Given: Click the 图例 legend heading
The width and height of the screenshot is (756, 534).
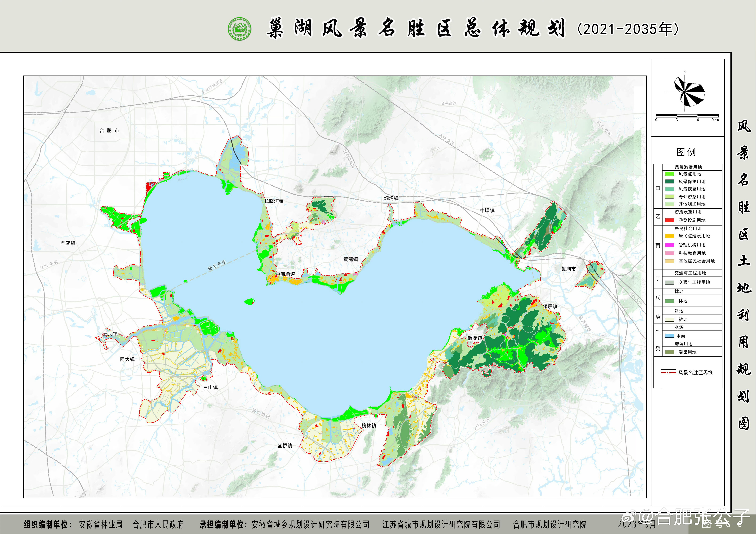Looking at the screenshot, I should [686, 152].
